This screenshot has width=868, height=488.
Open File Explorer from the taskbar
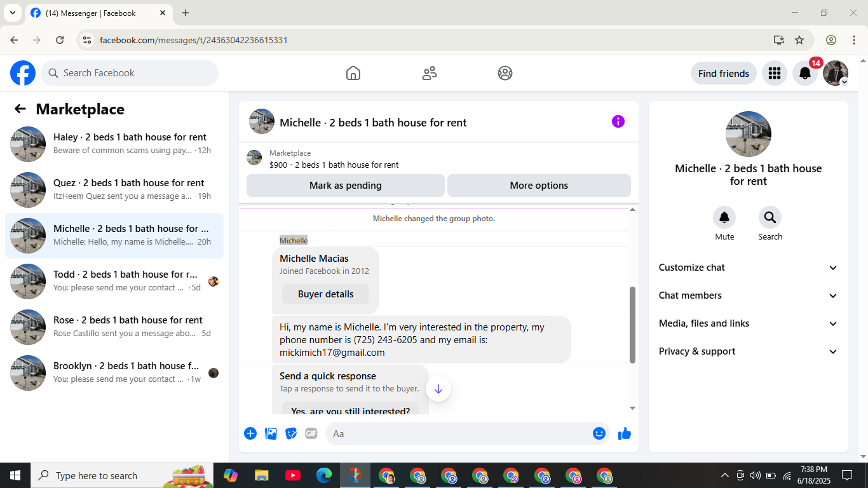(x=262, y=475)
